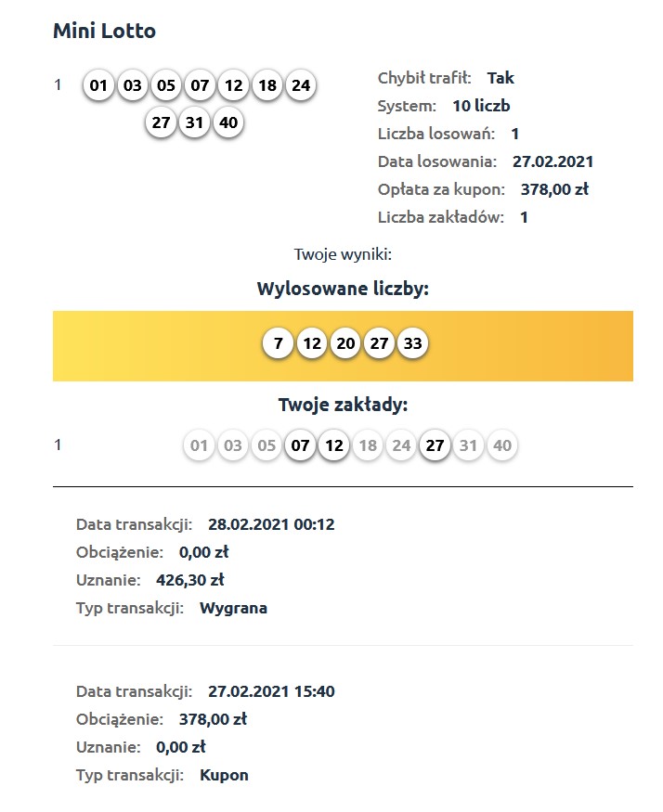Click the Mini Lotto heading
The height and width of the screenshot is (812, 663).
(104, 31)
